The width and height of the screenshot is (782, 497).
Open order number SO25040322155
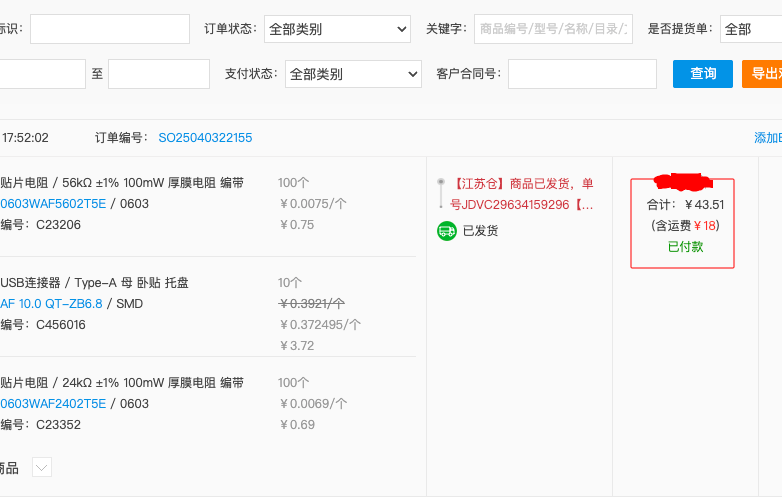(205, 138)
